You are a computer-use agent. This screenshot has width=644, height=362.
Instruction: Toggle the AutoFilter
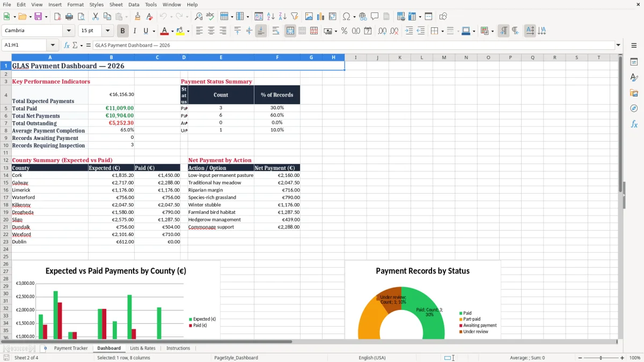[x=295, y=17]
